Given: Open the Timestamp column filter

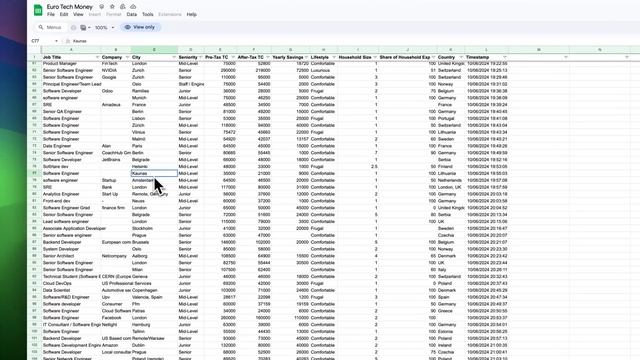Looking at the screenshot, I should coord(504,57).
